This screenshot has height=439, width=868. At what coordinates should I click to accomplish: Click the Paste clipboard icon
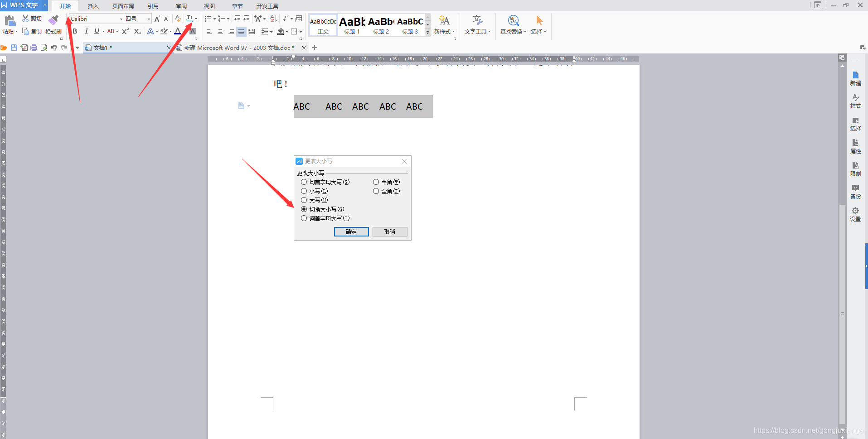point(10,20)
